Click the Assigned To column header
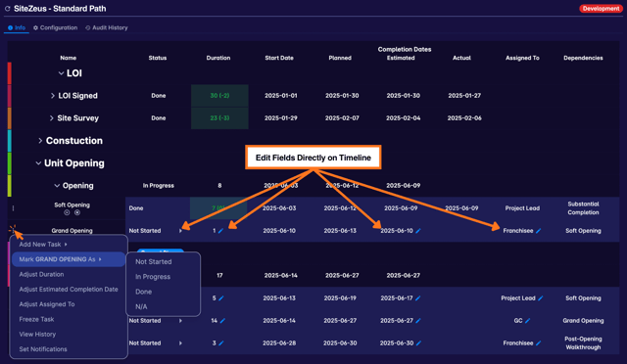Viewport: 627px width, 364px height. [522, 58]
